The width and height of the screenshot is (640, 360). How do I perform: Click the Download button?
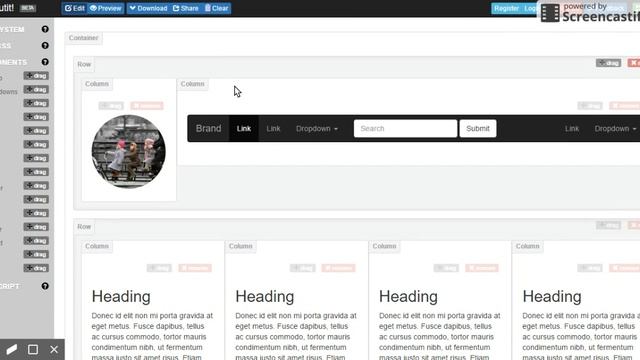pyautogui.click(x=148, y=8)
